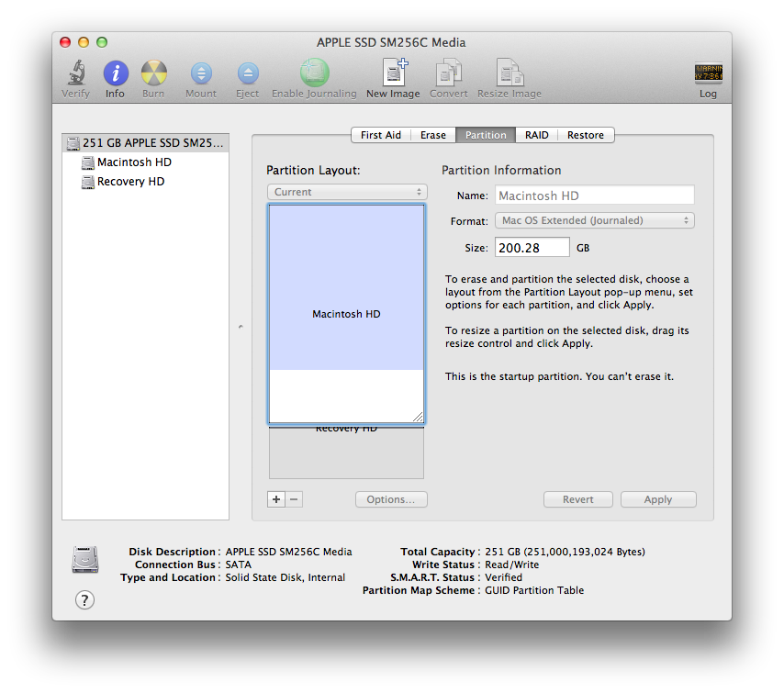Click the partition resize corner handle
784x693 pixels.
pos(418,417)
